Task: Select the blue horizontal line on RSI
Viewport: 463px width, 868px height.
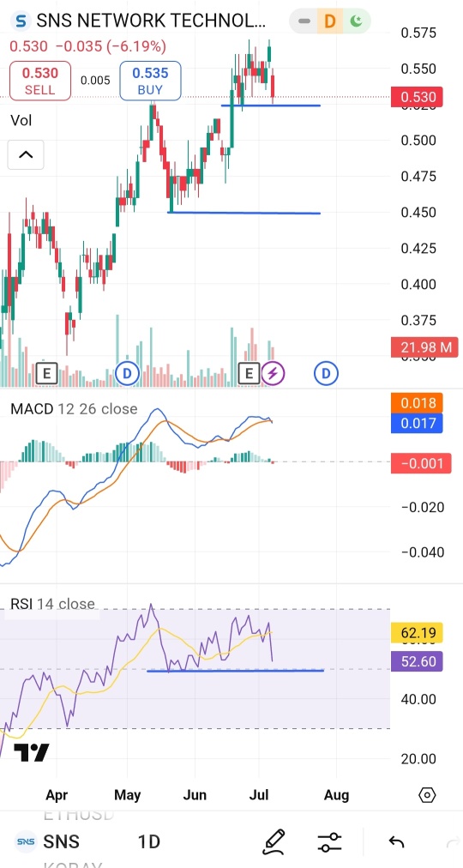Action: pyautogui.click(x=236, y=671)
